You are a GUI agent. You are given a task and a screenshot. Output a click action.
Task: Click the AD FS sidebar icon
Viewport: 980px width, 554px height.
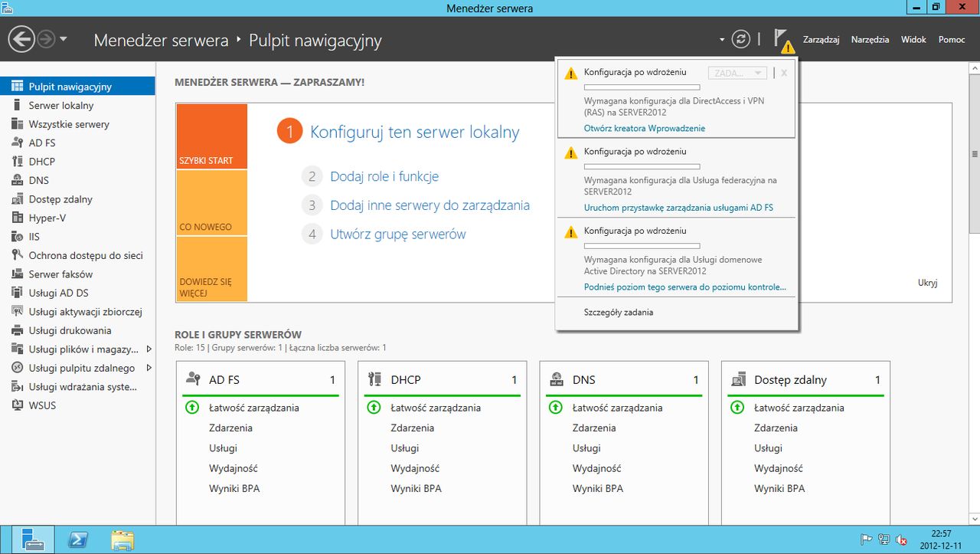17,143
